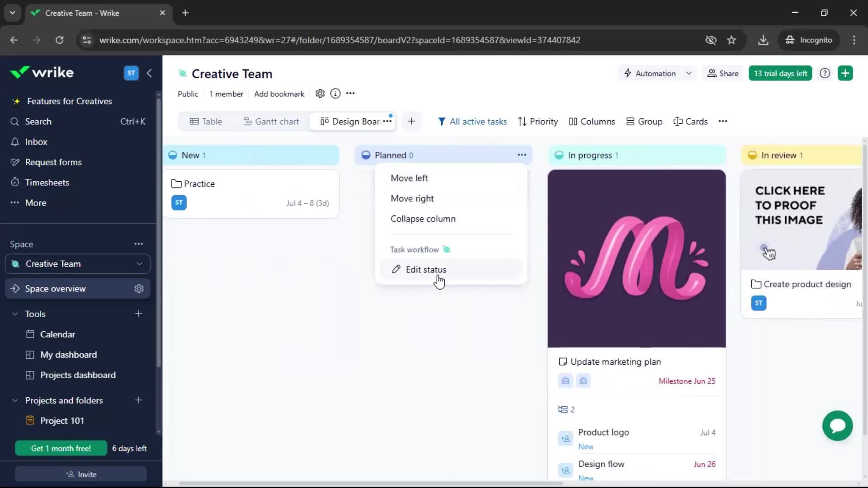
Task: Open marketing plan pink logo thumbnail
Action: point(637,258)
